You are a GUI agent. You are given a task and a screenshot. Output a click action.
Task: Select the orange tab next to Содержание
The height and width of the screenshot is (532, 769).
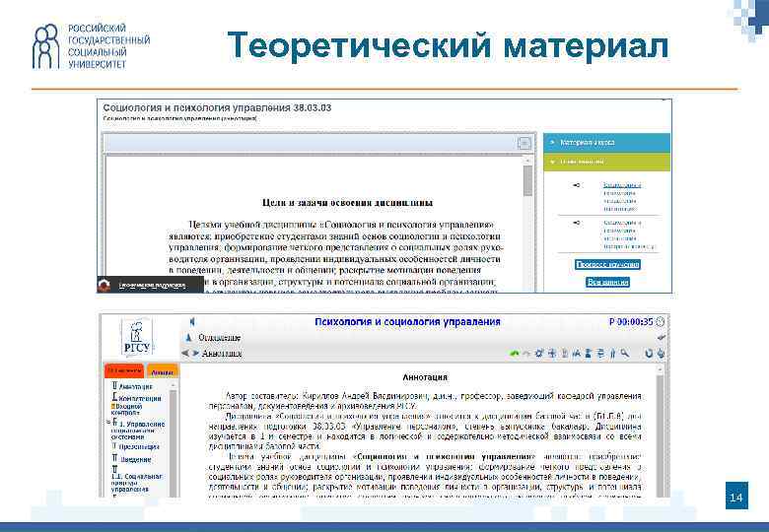(x=162, y=371)
